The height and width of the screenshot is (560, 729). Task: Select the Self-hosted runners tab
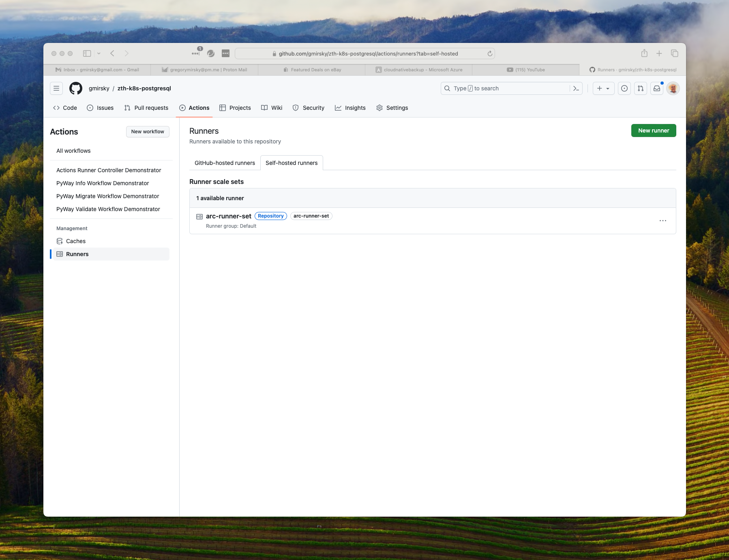tap(292, 163)
